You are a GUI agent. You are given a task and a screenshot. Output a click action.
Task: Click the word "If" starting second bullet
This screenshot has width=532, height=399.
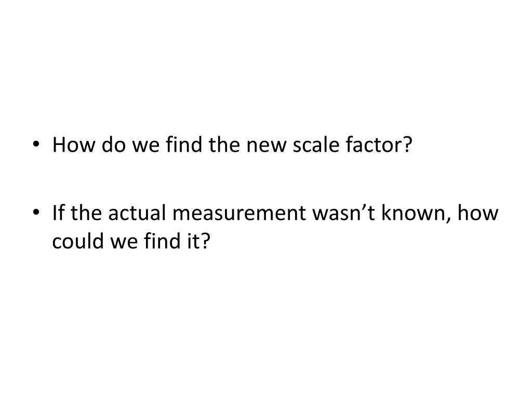tap(58, 213)
